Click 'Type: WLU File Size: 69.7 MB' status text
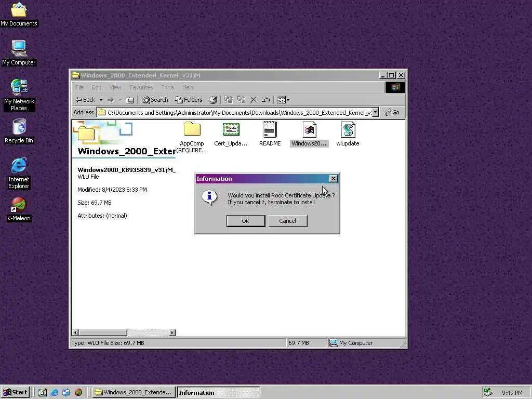Screen dimensions: 532x399 tap(108, 343)
